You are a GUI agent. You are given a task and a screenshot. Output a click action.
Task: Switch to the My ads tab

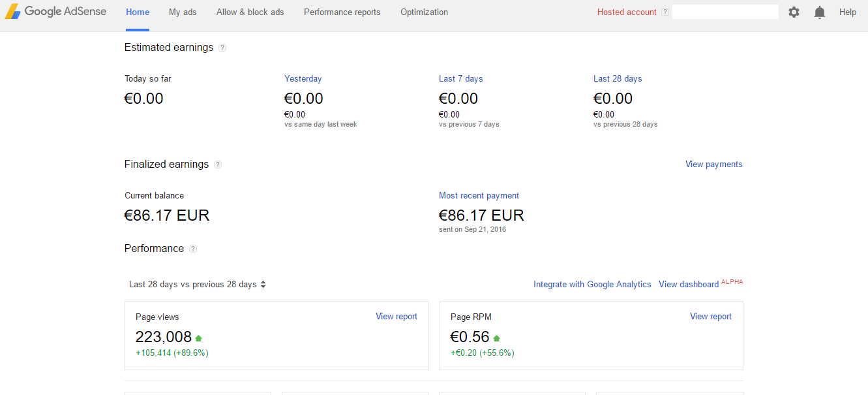(183, 12)
